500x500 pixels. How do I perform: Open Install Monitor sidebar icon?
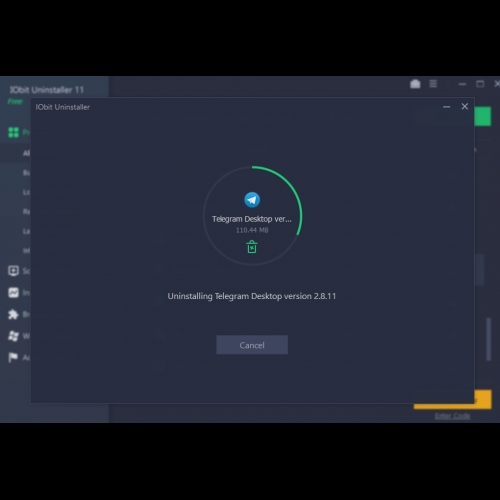13,293
